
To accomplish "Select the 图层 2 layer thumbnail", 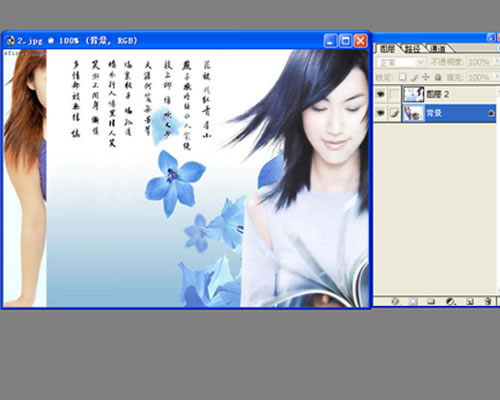I will [414, 94].
